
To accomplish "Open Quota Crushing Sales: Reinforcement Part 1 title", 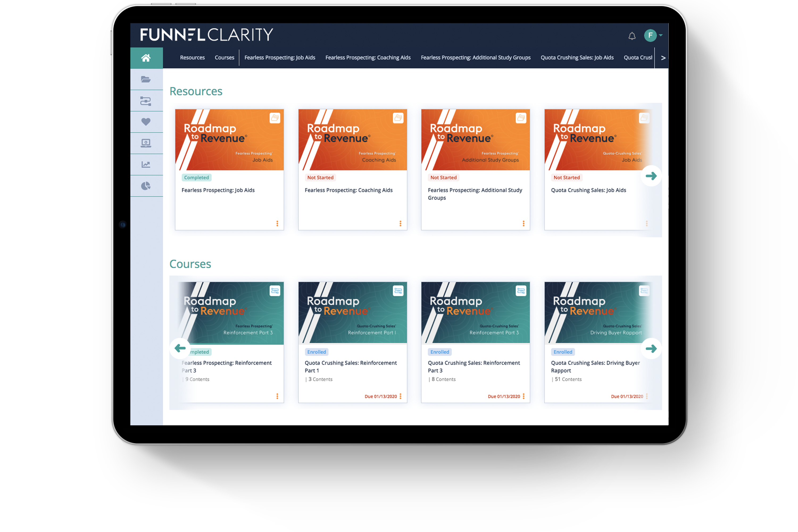I will [351, 367].
